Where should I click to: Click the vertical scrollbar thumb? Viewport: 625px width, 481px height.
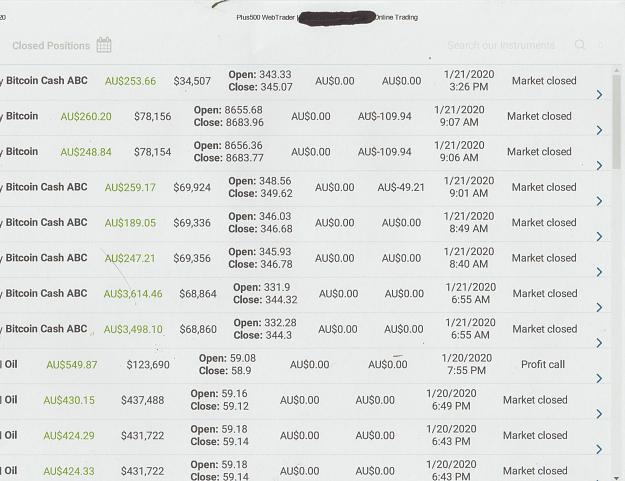click(617, 122)
